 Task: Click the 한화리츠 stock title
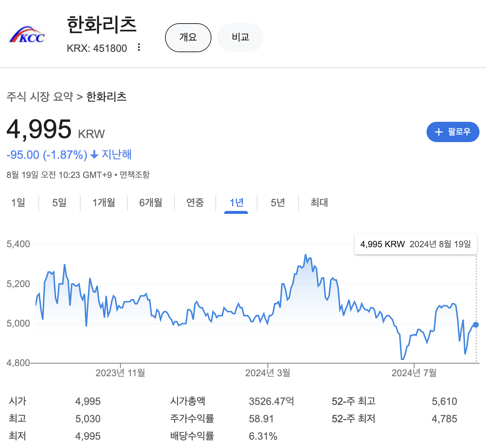(x=102, y=25)
